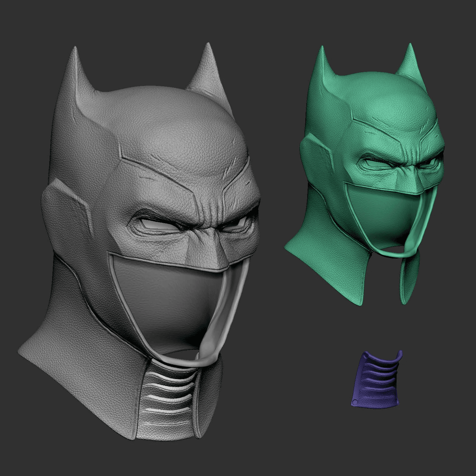Select the purple ribbed neck piece
Image resolution: width=476 pixels, height=476 pixels.
377,379
